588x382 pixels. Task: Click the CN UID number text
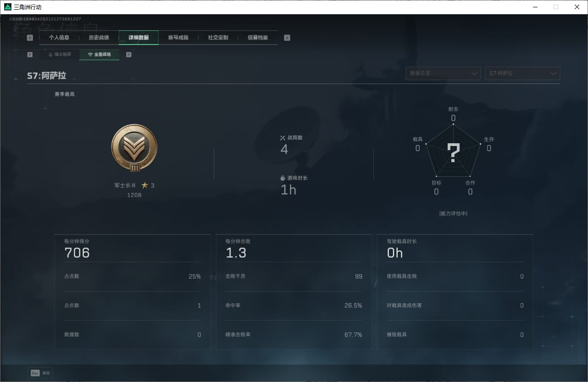[45, 19]
